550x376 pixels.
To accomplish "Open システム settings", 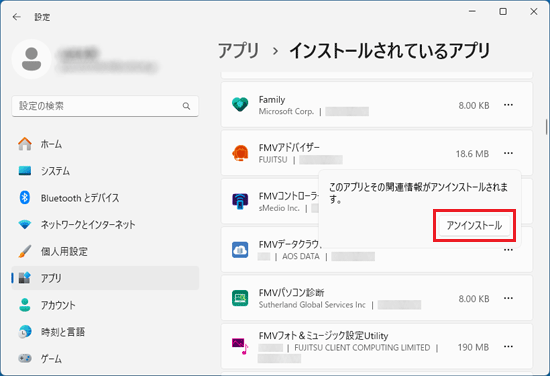I will (105, 171).
